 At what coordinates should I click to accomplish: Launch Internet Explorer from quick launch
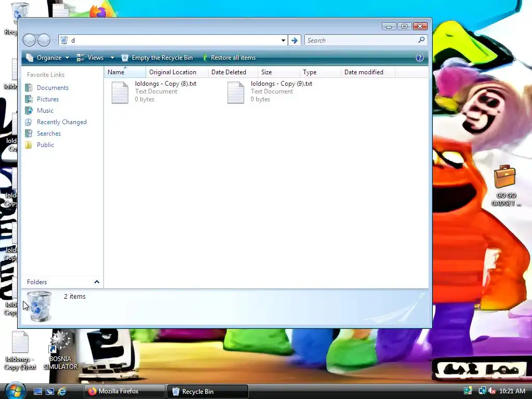coord(62,391)
